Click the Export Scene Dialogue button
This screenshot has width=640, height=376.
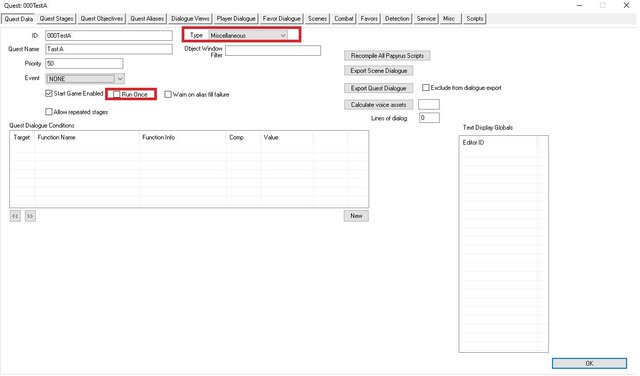378,71
